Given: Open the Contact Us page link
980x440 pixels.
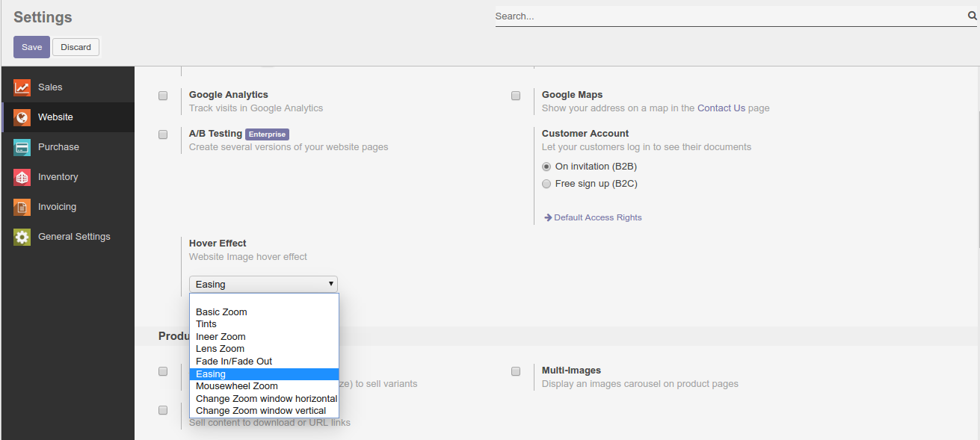Looking at the screenshot, I should tap(721, 108).
